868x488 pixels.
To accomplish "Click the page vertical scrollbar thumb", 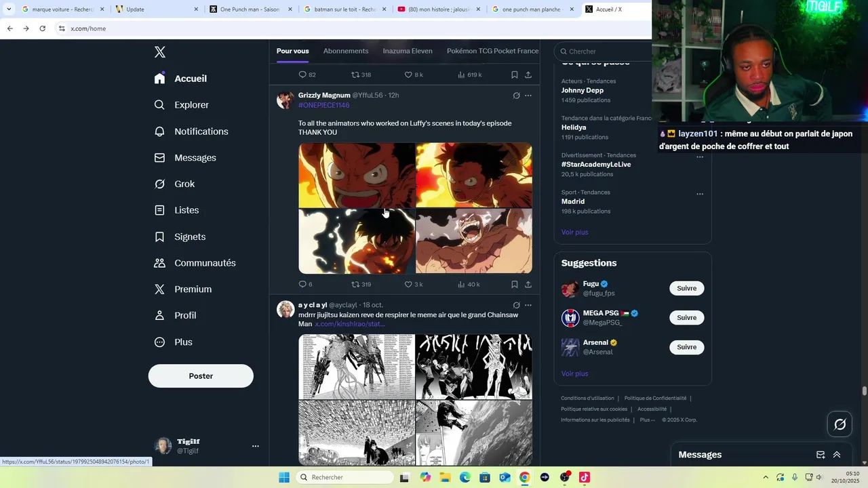I will click(864, 391).
